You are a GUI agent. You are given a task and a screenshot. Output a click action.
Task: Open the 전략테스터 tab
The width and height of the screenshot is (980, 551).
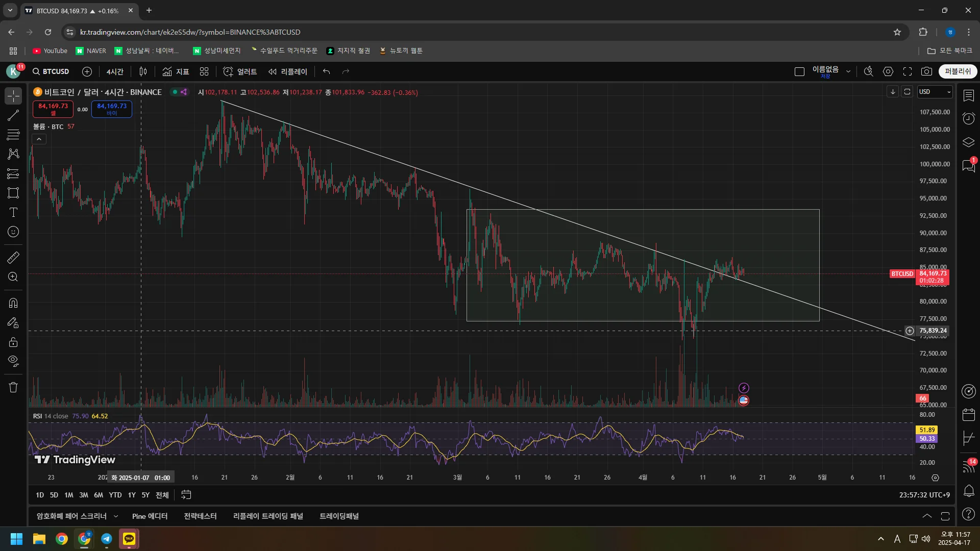[x=200, y=516]
